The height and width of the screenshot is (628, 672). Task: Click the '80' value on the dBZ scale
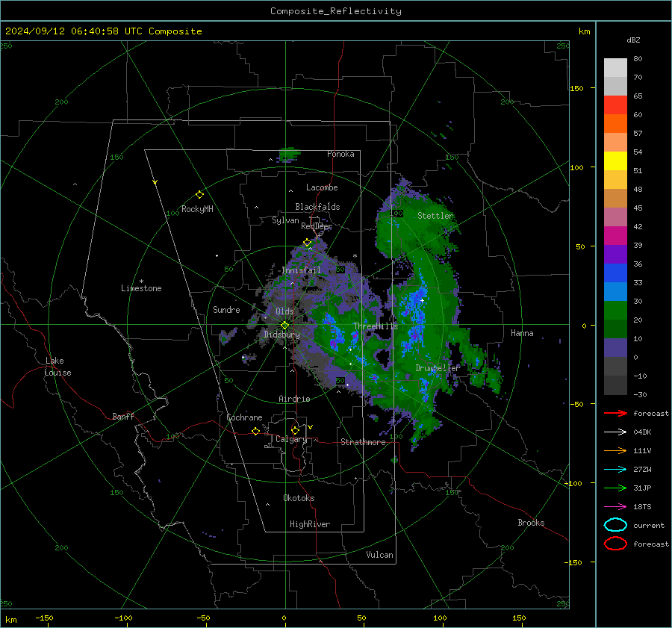(x=638, y=59)
